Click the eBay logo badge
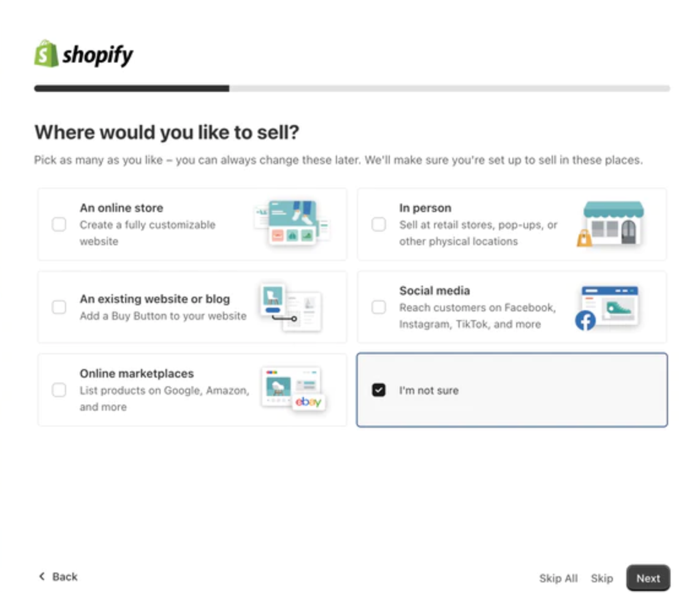The height and width of the screenshot is (613, 700). pyautogui.click(x=308, y=402)
